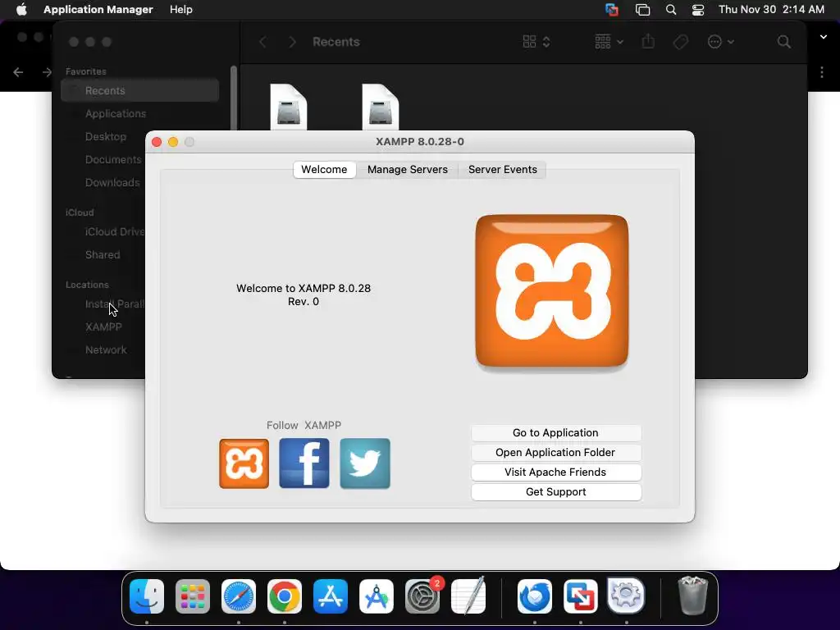Viewport: 840px width, 630px height.
Task: Open the Apple menu
Action: point(21,10)
